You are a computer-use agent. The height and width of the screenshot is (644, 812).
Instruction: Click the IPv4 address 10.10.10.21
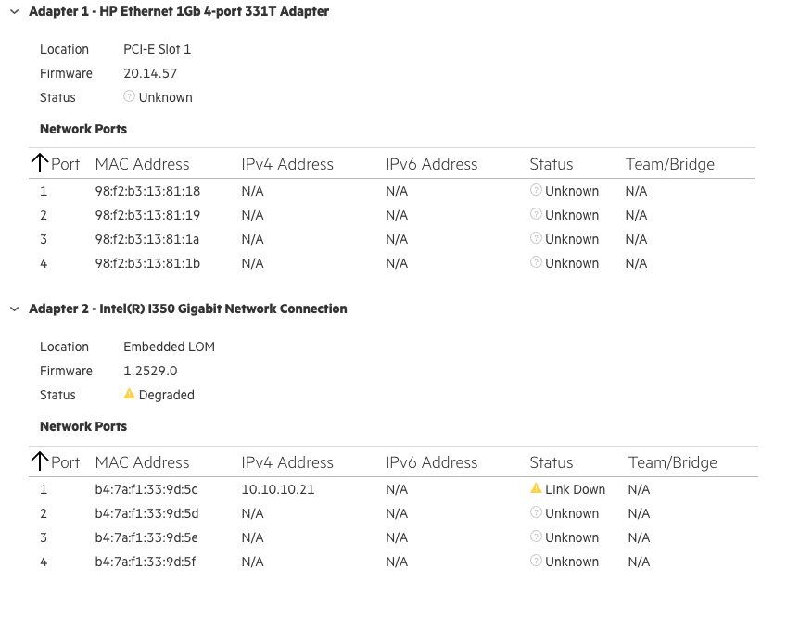coord(277,489)
